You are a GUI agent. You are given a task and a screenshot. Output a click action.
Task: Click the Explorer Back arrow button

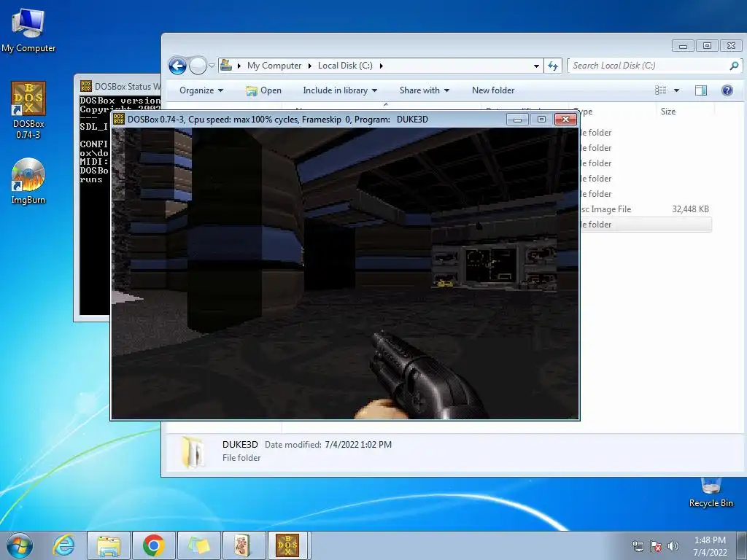177,66
